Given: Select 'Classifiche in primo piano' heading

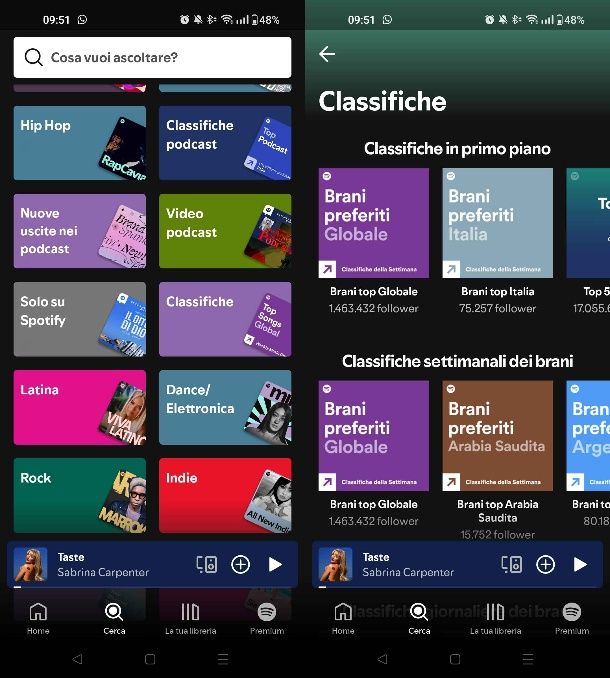Looking at the screenshot, I should tap(457, 149).
